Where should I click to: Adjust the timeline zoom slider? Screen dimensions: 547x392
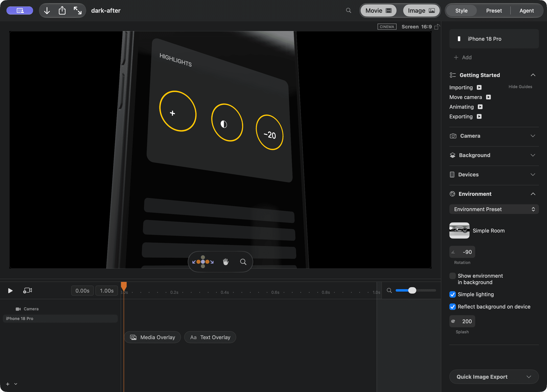(x=412, y=291)
